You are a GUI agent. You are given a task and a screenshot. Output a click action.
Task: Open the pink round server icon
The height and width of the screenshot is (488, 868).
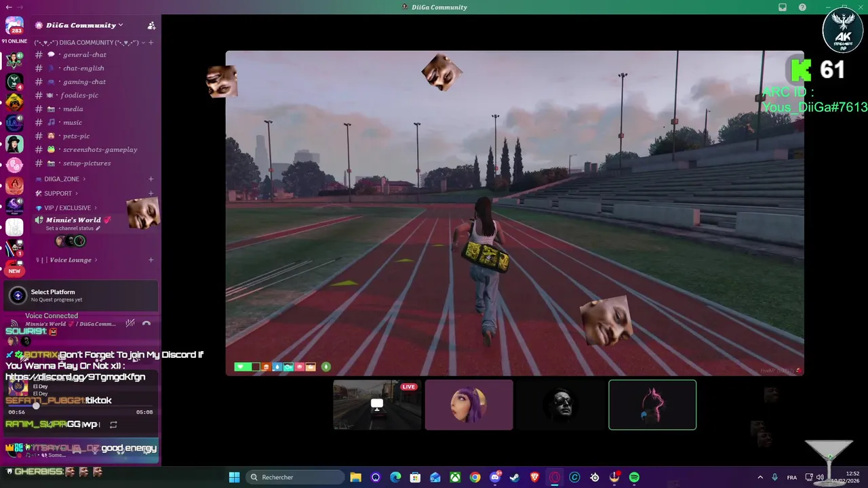(14, 165)
